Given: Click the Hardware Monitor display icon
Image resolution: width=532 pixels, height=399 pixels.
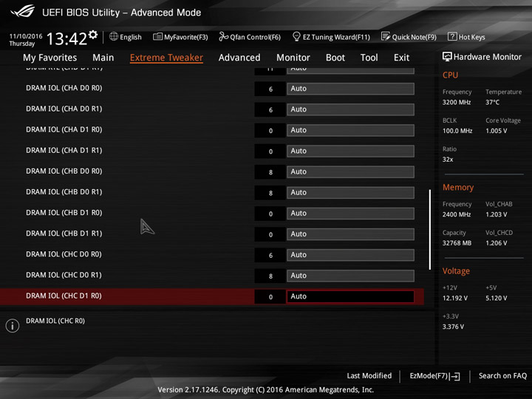Looking at the screenshot, I should (447, 57).
